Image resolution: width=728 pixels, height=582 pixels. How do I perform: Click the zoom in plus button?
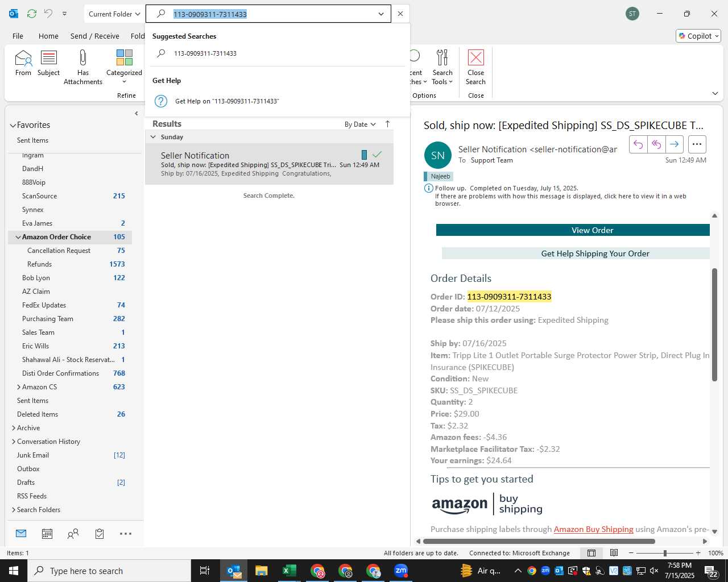click(698, 553)
